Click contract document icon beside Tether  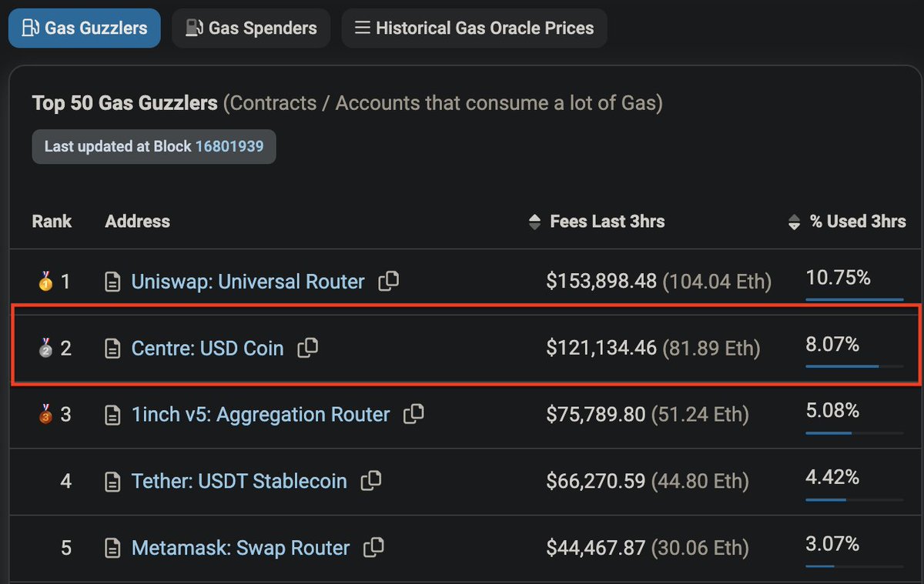click(x=112, y=482)
